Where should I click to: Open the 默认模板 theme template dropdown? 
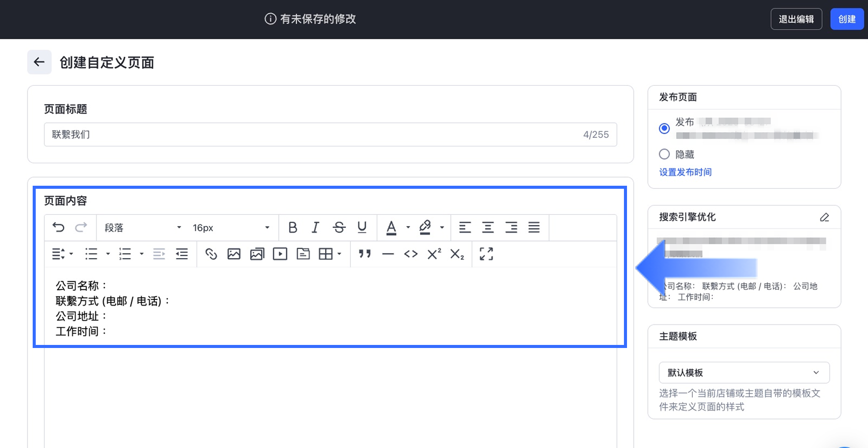click(x=744, y=372)
